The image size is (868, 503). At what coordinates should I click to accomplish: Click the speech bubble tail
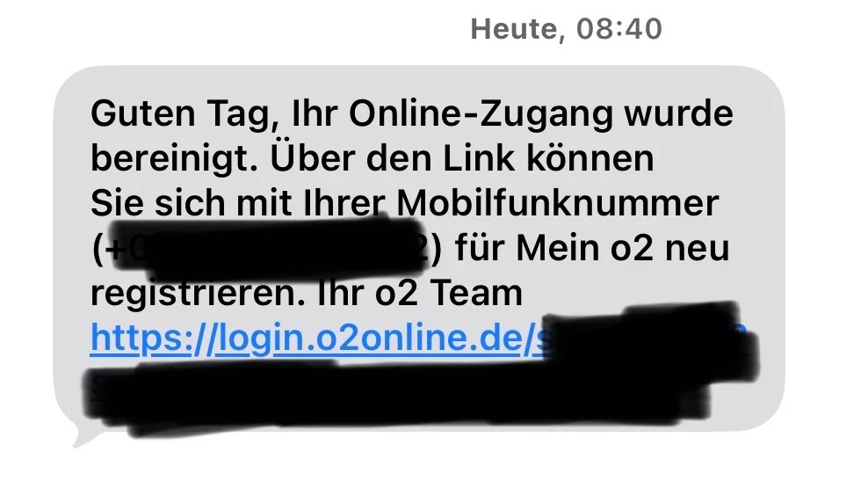[84, 437]
